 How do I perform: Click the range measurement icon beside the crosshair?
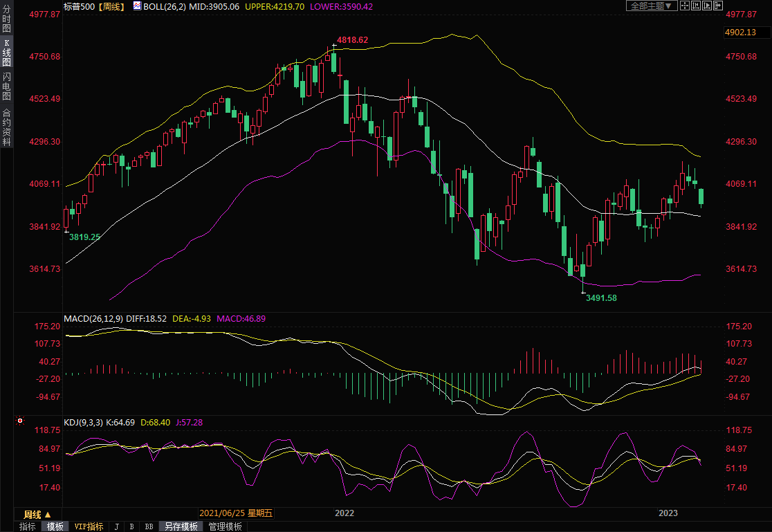(x=696, y=6)
